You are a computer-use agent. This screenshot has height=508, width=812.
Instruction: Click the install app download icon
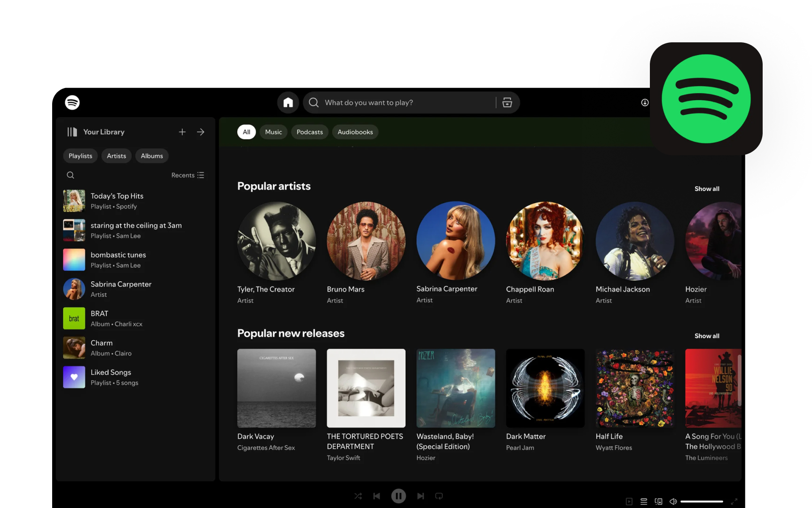pyautogui.click(x=645, y=103)
